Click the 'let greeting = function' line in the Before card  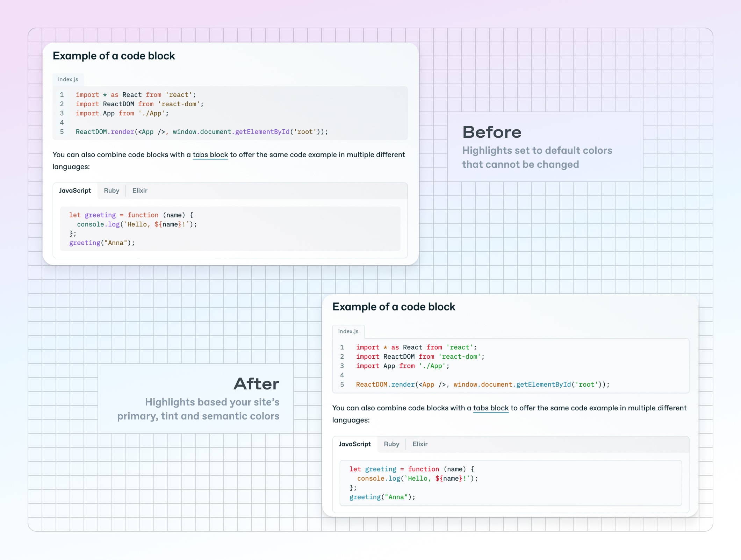point(131,215)
